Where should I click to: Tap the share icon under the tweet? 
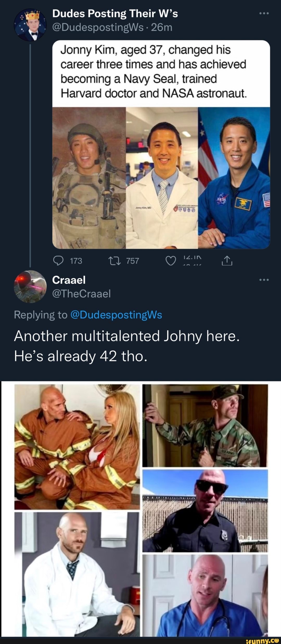pos(227,261)
